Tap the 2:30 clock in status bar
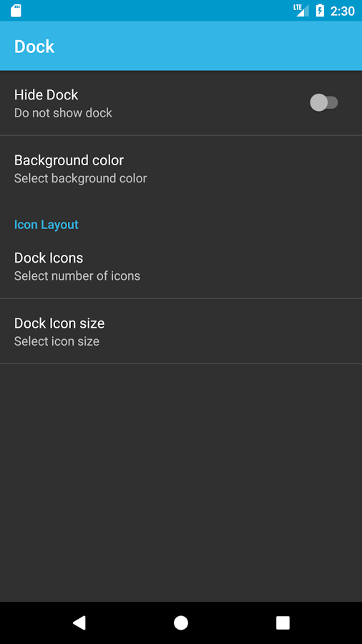 (342, 11)
